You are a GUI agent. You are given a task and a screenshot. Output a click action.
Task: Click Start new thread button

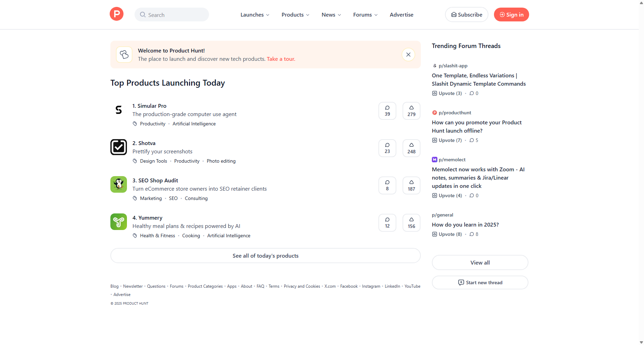click(480, 282)
